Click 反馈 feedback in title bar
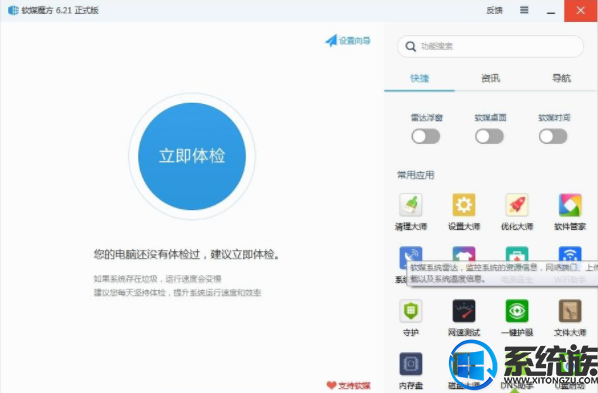This screenshot has width=598, height=393. (x=494, y=10)
